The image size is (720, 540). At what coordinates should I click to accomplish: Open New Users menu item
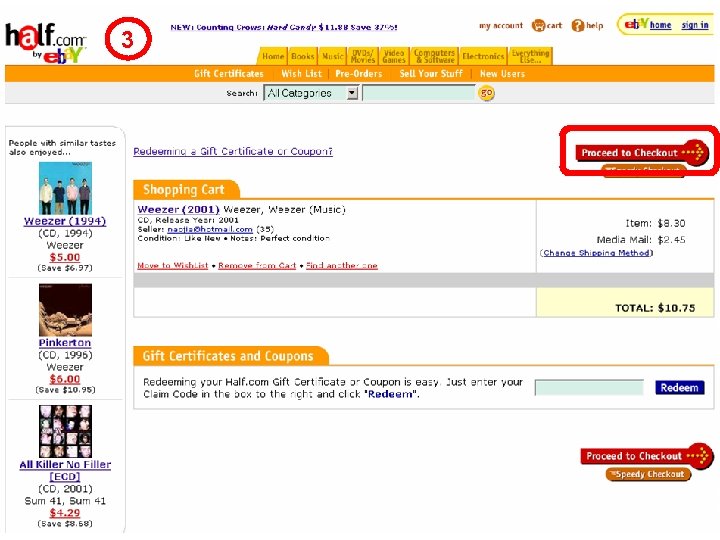click(x=502, y=74)
